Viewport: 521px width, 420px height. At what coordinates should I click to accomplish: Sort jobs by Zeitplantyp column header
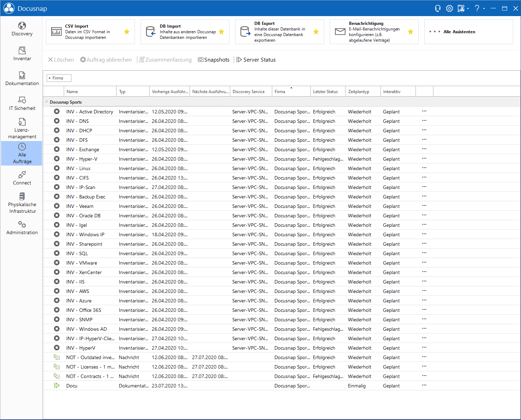click(x=363, y=91)
